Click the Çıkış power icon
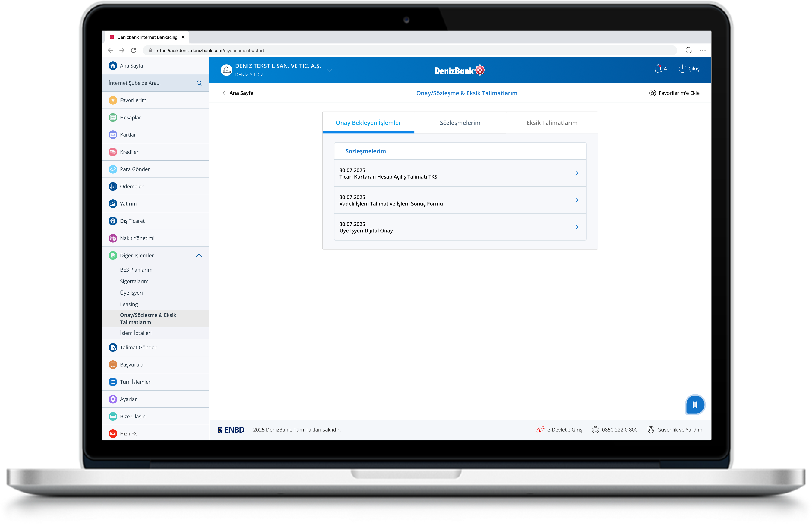The width and height of the screenshot is (812, 526). click(682, 69)
